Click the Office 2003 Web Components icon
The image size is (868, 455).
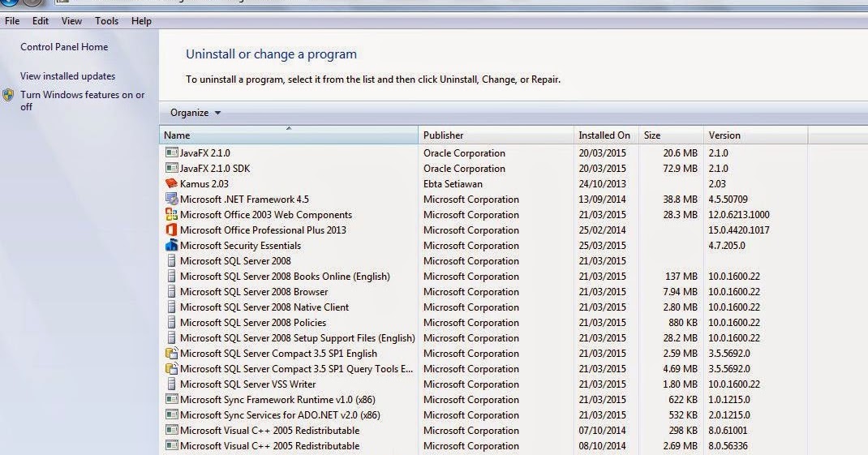pyautogui.click(x=172, y=214)
